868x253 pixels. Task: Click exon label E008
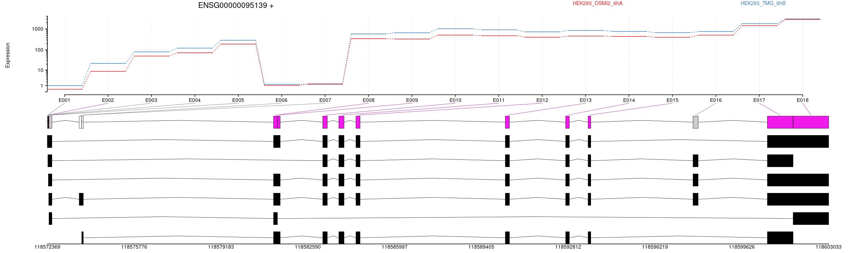point(369,100)
